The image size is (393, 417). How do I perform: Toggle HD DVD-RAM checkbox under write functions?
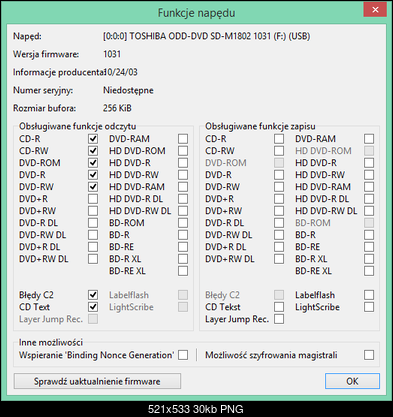coord(369,187)
